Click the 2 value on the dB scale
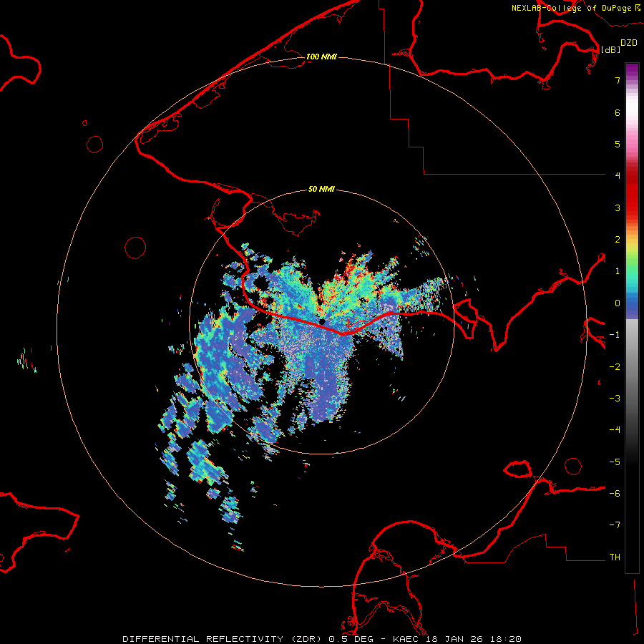The width and height of the screenshot is (644, 644). point(618,240)
